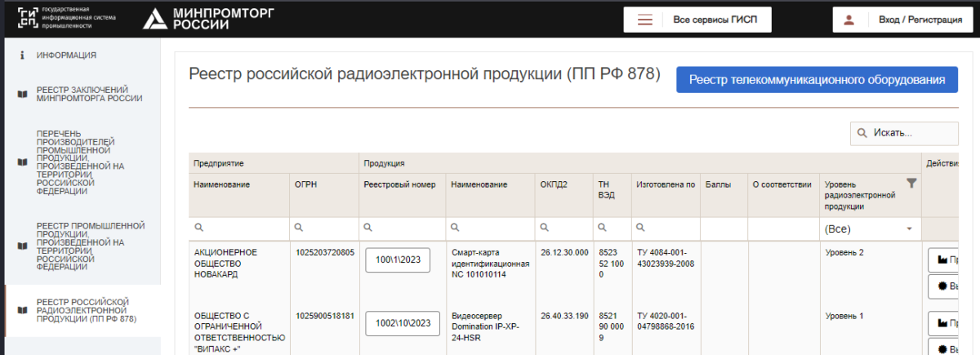
Task: Click the filter field under the ОГРН column
Action: [328, 229]
